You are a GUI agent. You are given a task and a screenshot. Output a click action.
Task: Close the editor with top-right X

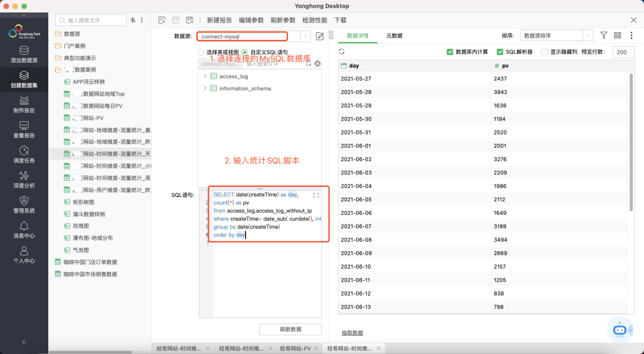coord(633,20)
